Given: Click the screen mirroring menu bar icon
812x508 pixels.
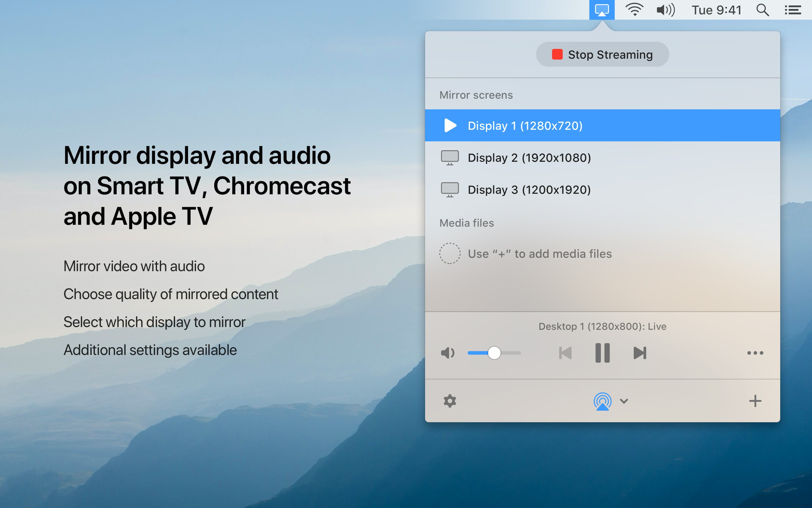Looking at the screenshot, I should (602, 10).
